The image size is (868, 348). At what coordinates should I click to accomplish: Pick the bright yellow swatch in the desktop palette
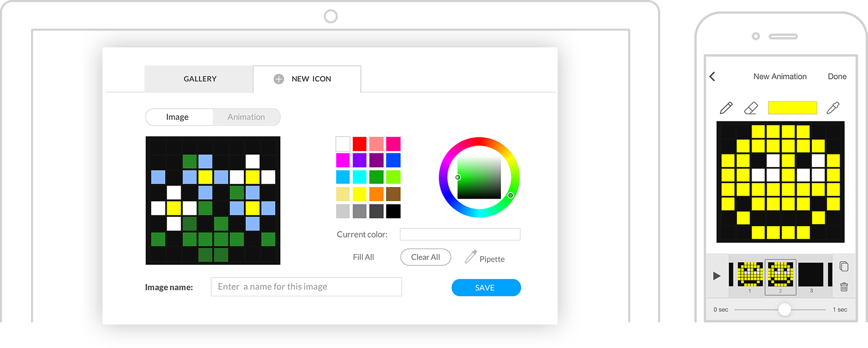pyautogui.click(x=360, y=194)
